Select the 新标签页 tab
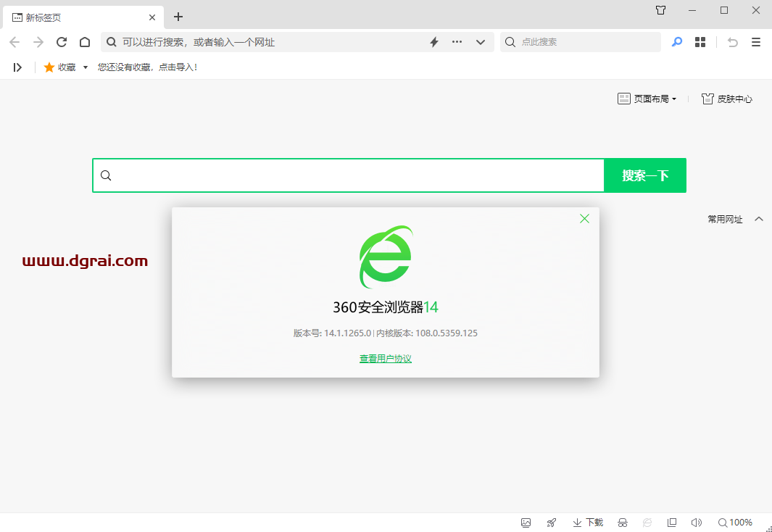This screenshot has height=532, width=772. click(x=83, y=17)
